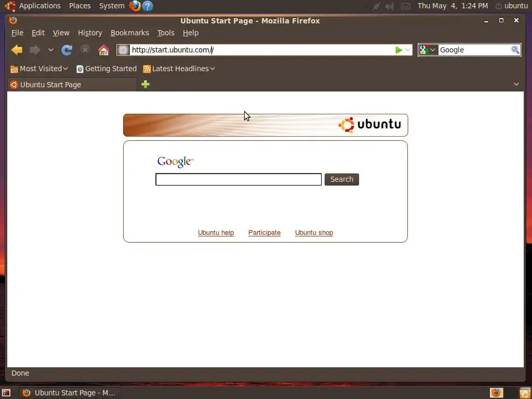Click the green Go arrow in address bar
Image resolution: width=532 pixels, height=399 pixels.
[398, 50]
